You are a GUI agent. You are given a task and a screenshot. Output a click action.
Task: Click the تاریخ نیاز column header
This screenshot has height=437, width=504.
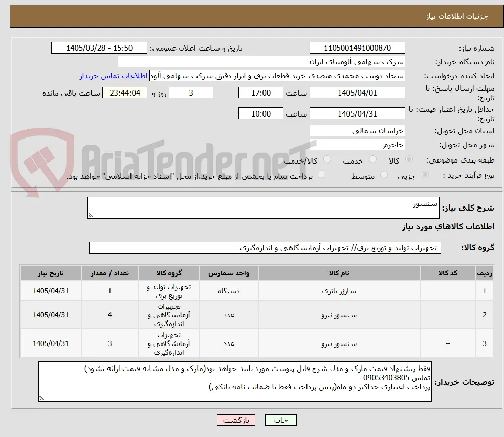tap(51, 273)
